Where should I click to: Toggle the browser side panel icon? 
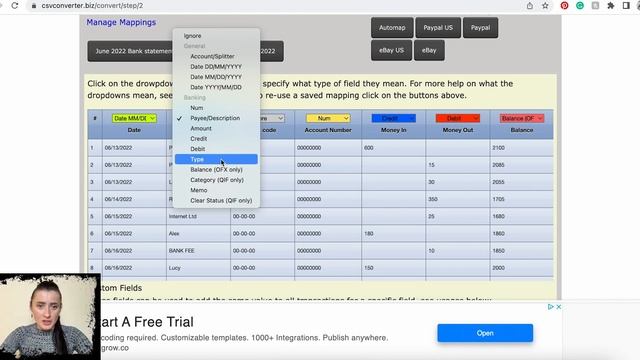pyautogui.click(x=626, y=6)
